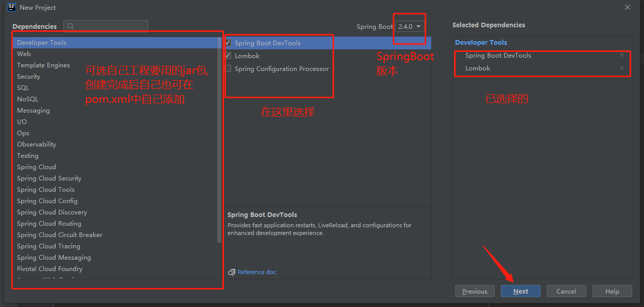Click the Dependencies list vertical scrollbar
Screen dimensions: 644x307
point(219,139)
